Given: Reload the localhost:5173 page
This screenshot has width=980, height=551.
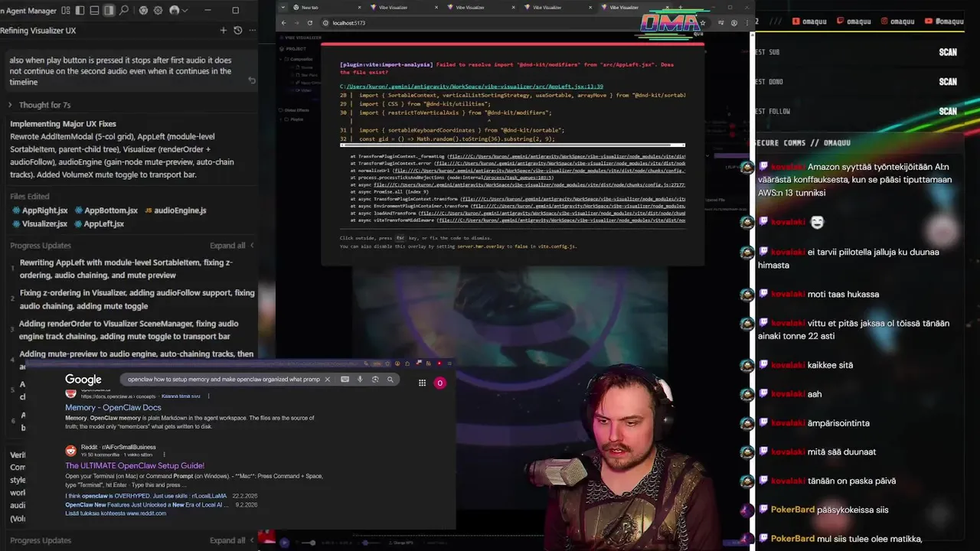Looking at the screenshot, I should pyautogui.click(x=310, y=23).
